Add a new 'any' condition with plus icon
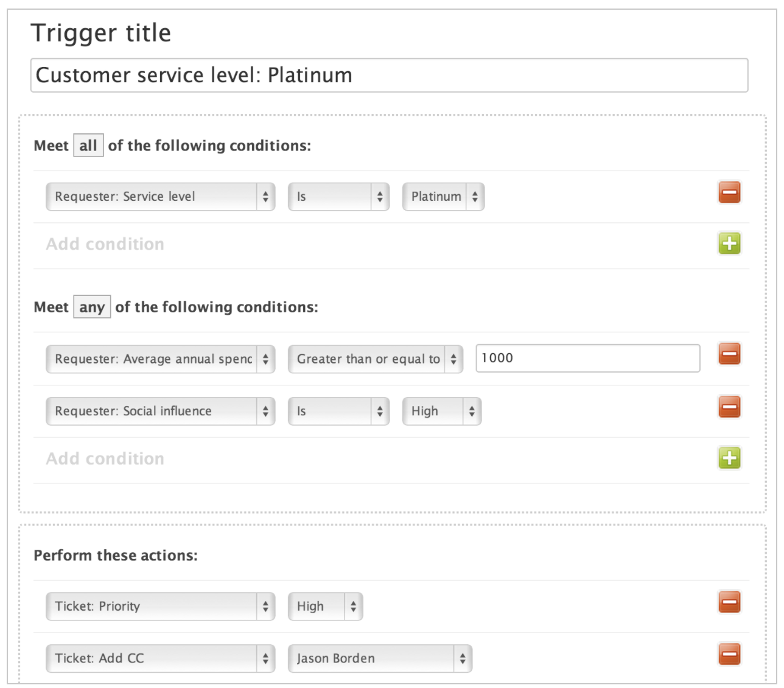This screenshot has width=784, height=688. [729, 458]
